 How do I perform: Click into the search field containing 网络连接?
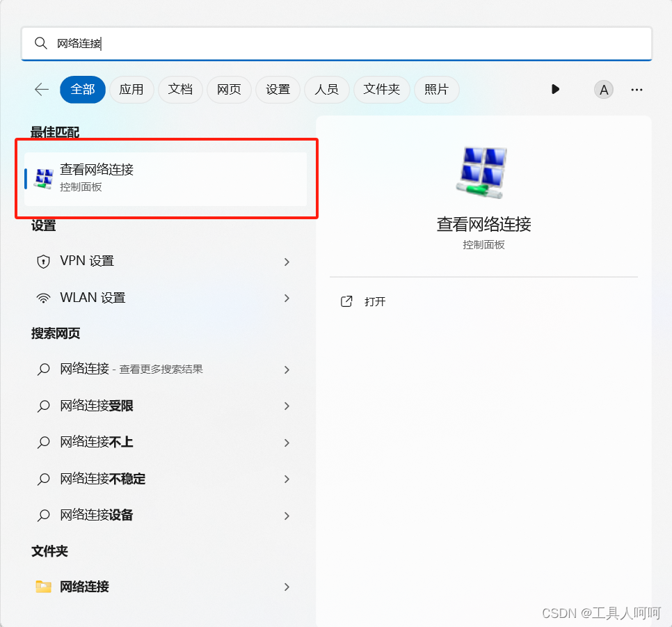click(337, 43)
